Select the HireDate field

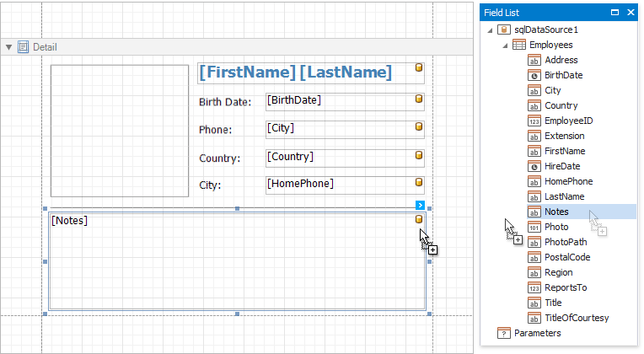point(563,166)
